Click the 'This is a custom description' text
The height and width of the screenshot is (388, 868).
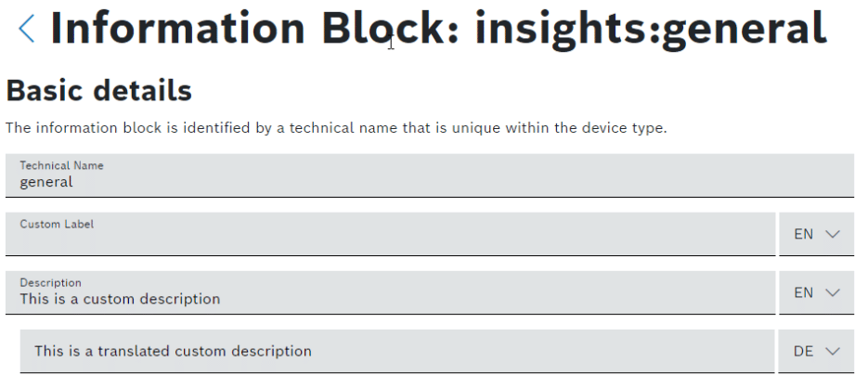coord(120,300)
